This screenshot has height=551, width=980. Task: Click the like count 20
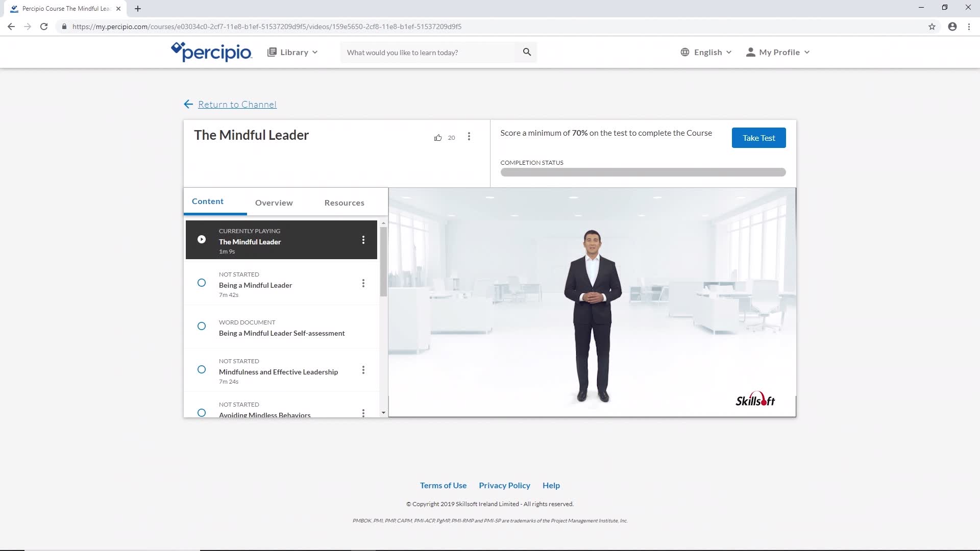point(451,138)
